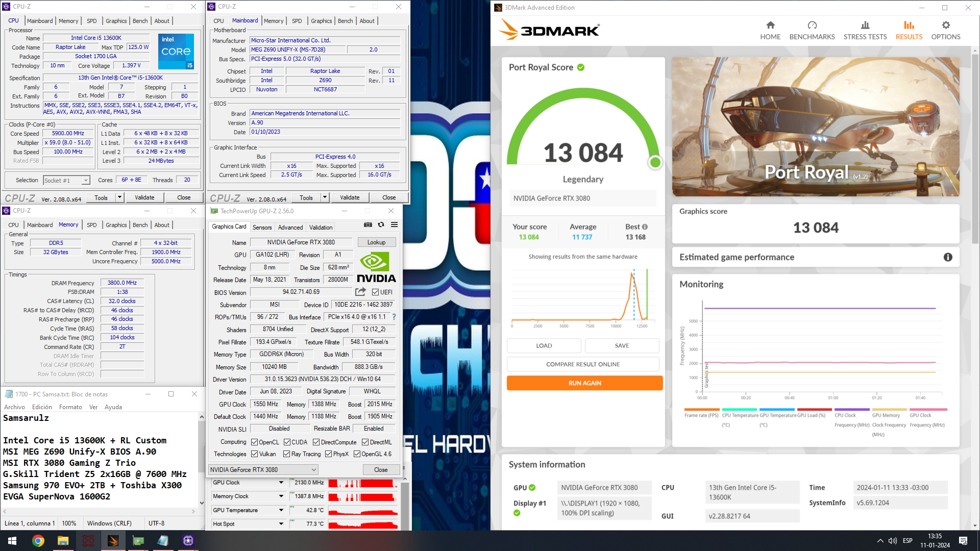Open the Tools dropdown arrow in the CPU-Z Mainboard window
This screenshot has height=551, width=980.
pos(325,197)
